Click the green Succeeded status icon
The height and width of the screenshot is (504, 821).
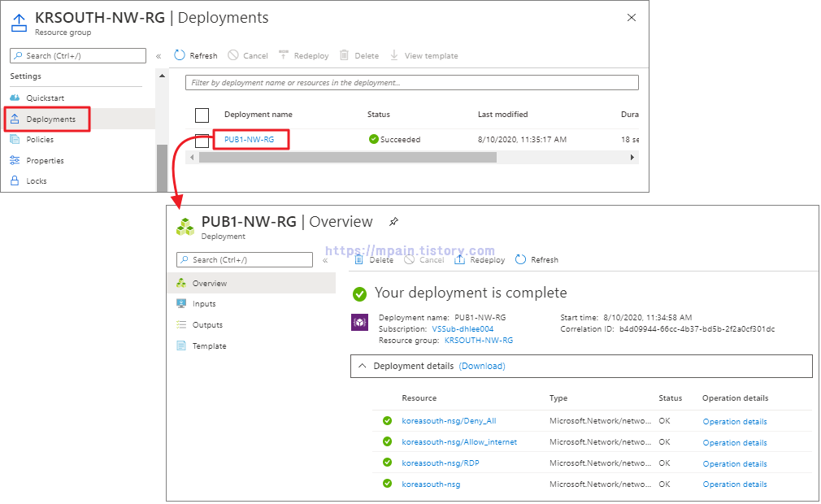[373, 139]
